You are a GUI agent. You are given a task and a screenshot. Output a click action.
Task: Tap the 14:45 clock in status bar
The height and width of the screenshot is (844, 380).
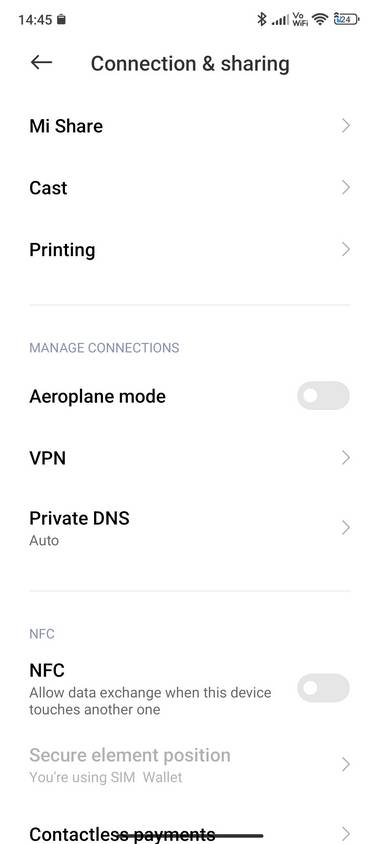[x=35, y=20]
